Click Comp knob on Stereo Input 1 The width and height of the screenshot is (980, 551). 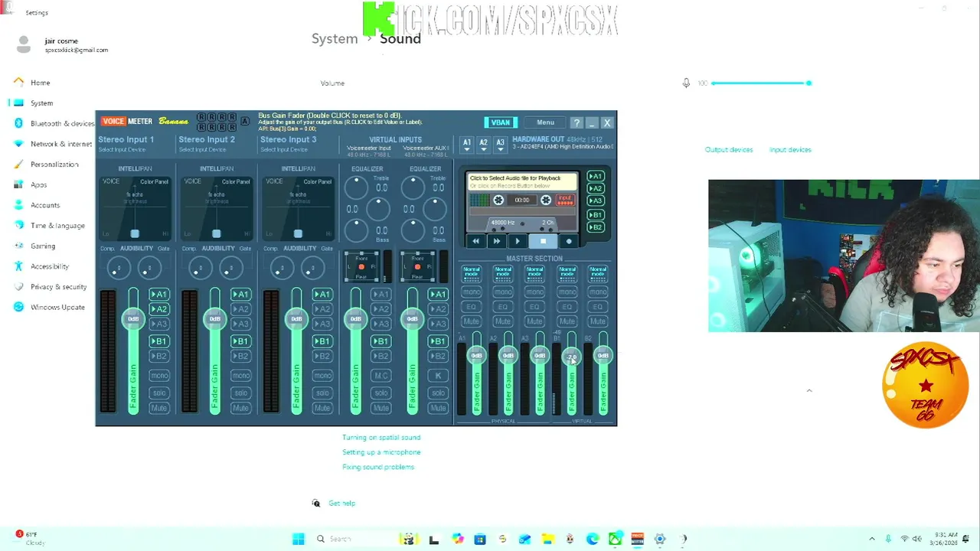[118, 268]
